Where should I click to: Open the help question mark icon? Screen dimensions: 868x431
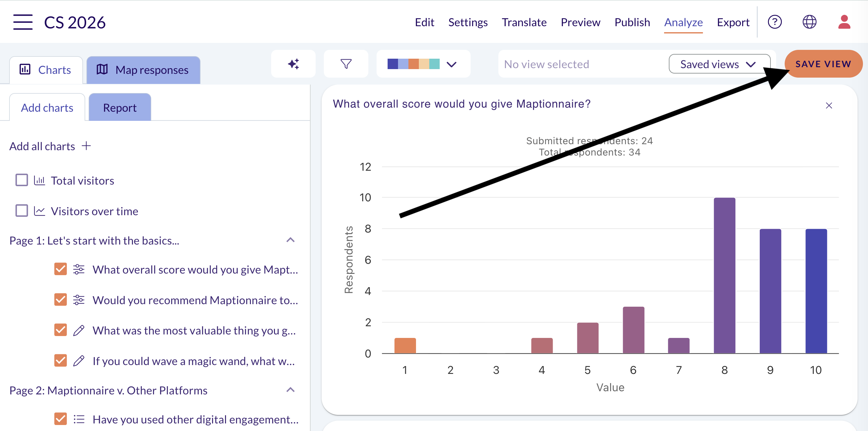pyautogui.click(x=775, y=22)
